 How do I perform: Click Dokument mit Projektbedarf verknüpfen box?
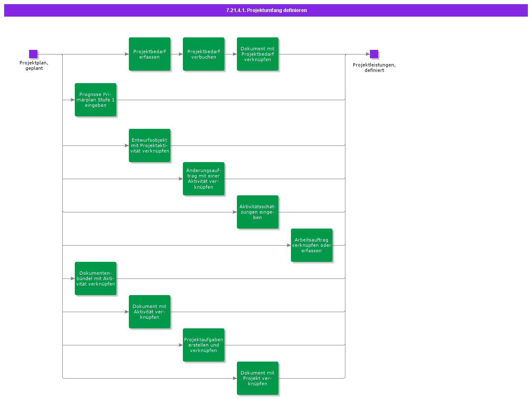click(258, 54)
